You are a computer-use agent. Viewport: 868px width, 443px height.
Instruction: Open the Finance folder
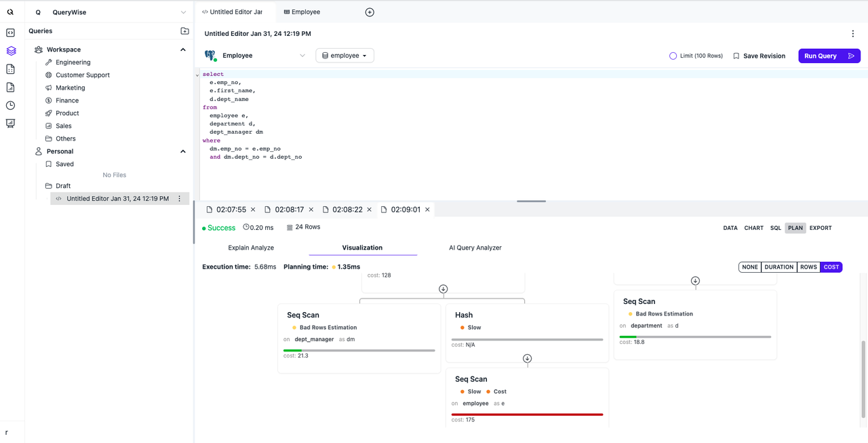(67, 100)
